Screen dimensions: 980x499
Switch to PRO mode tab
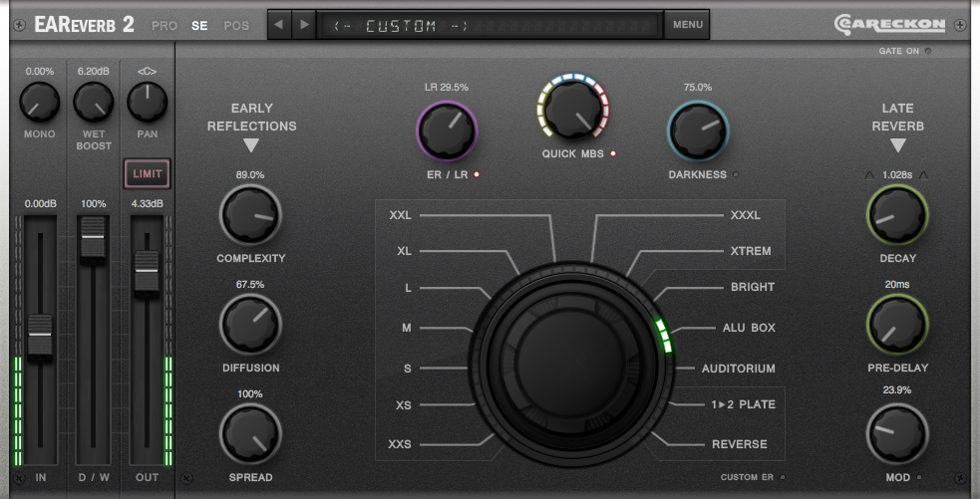(x=164, y=26)
